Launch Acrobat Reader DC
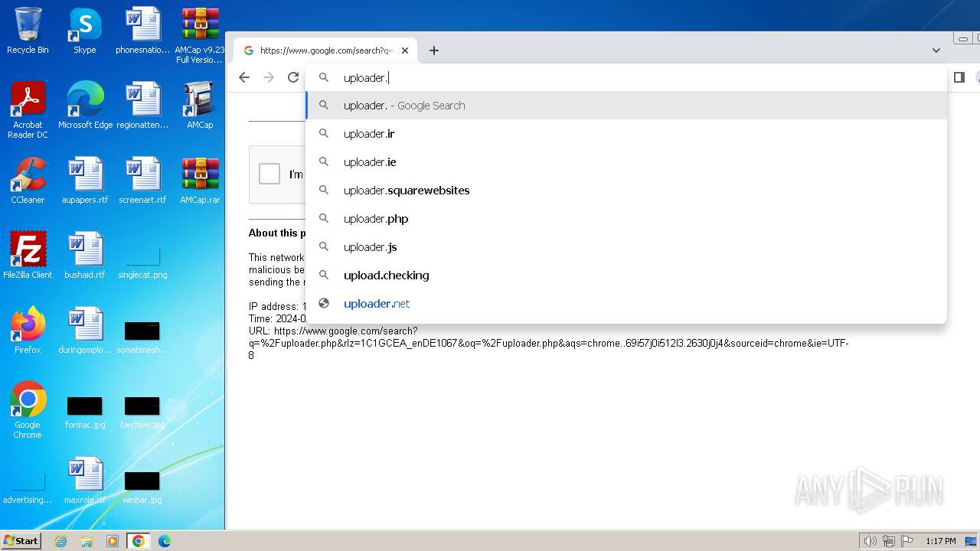 28,110
